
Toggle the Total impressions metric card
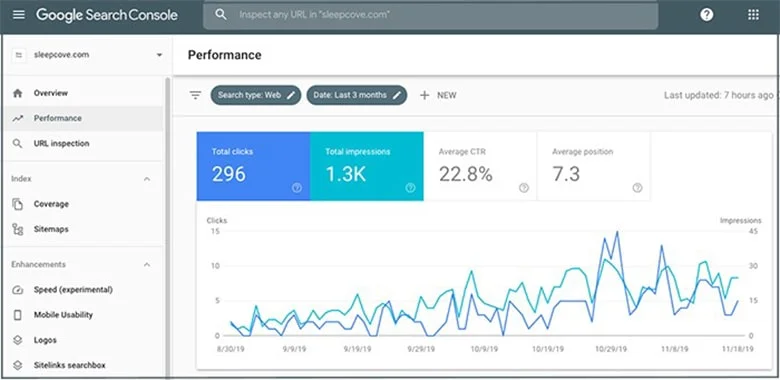pyautogui.click(x=367, y=166)
